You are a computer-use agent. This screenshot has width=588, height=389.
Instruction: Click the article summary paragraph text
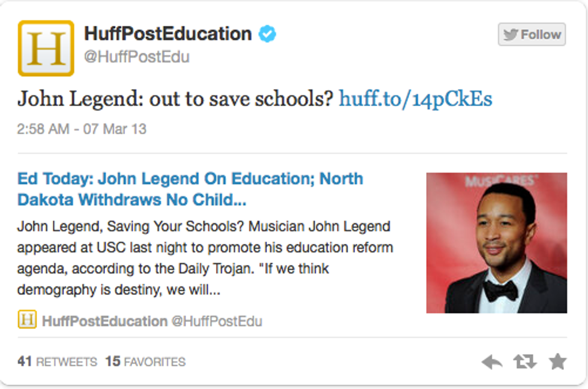tap(204, 258)
